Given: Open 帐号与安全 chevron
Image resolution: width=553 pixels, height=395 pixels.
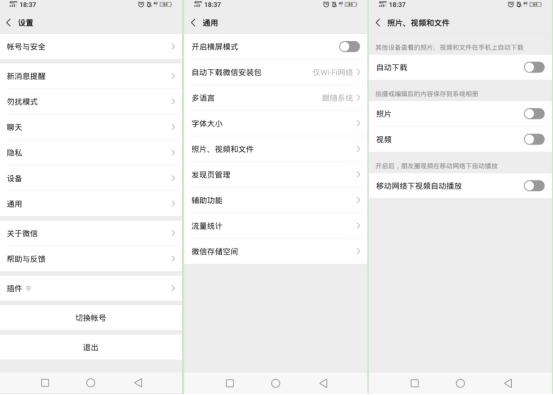Looking at the screenshot, I should [173, 47].
